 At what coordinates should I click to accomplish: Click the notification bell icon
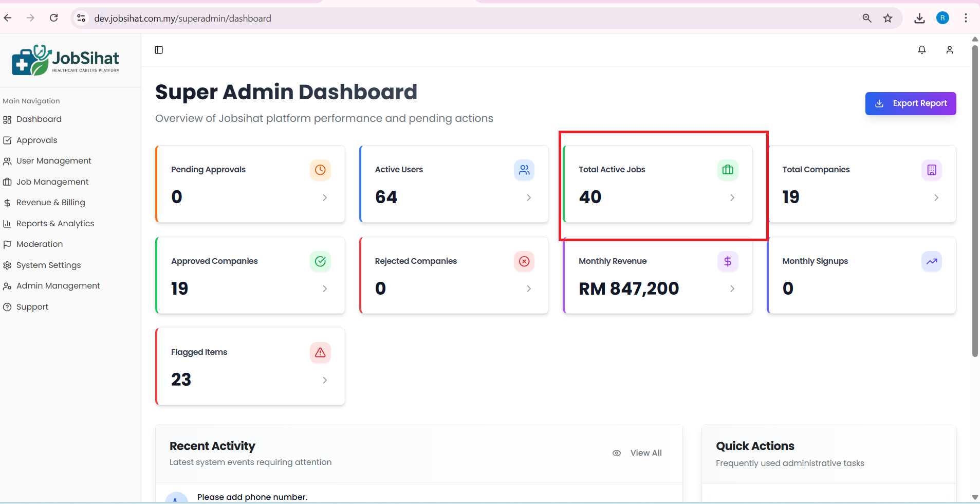pyautogui.click(x=922, y=50)
